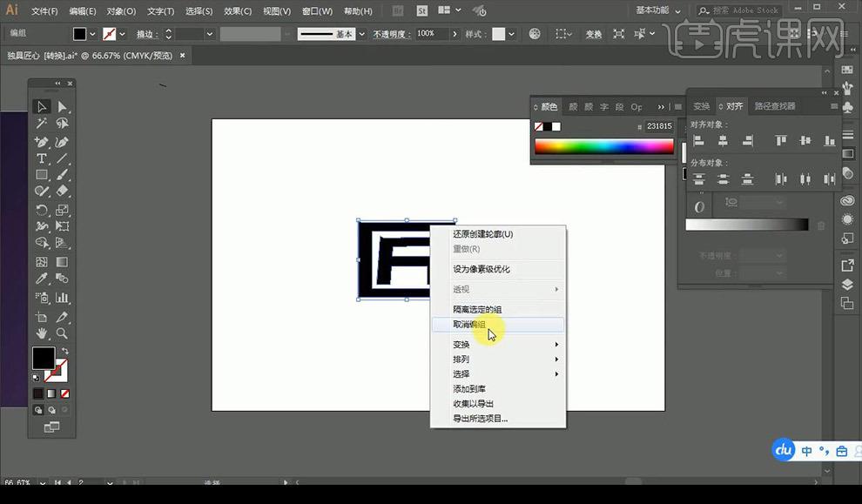Switch to the 路径查找器 tab
This screenshot has width=862, height=504.
(x=775, y=106)
